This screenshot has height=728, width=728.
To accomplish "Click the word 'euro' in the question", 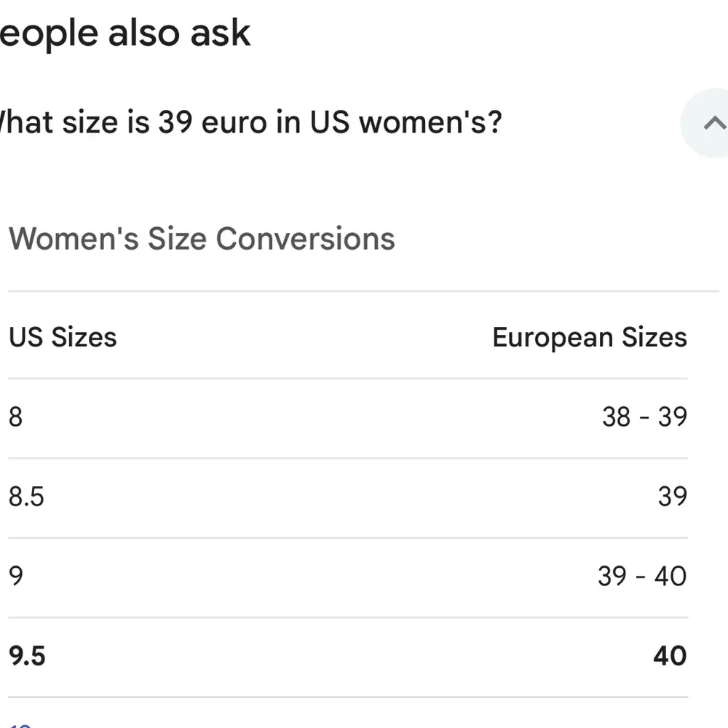I will pyautogui.click(x=234, y=123).
